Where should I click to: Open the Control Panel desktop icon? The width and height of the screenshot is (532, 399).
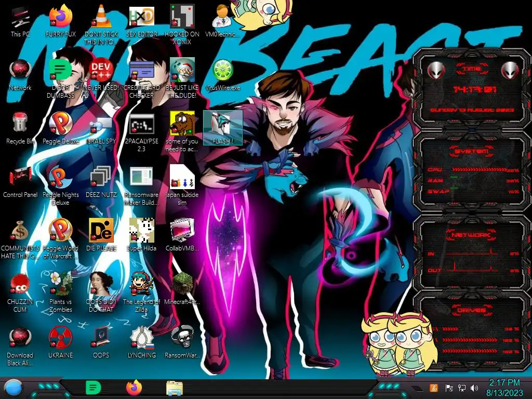(x=20, y=182)
